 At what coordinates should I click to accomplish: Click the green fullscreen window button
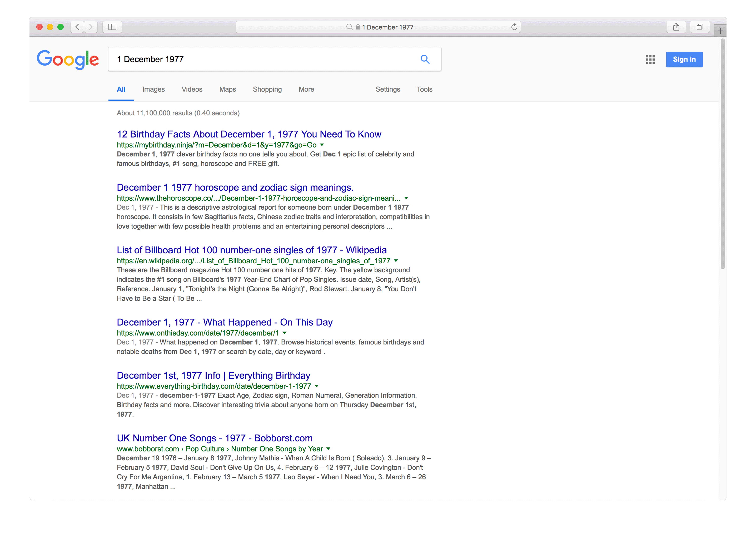60,27
